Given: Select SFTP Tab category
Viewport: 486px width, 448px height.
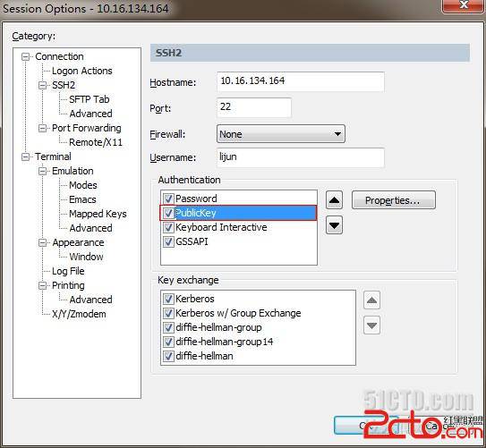Looking at the screenshot, I should [90, 99].
